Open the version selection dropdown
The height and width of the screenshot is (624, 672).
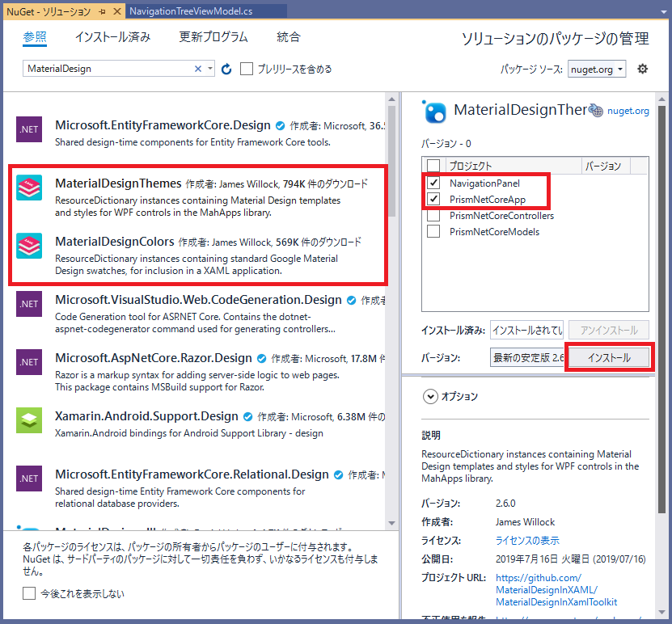[527, 357]
